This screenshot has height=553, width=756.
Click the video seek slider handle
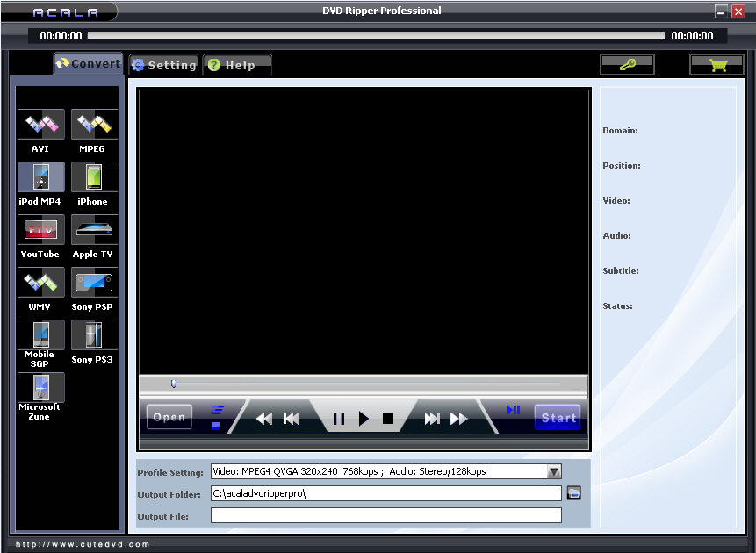coord(174,384)
